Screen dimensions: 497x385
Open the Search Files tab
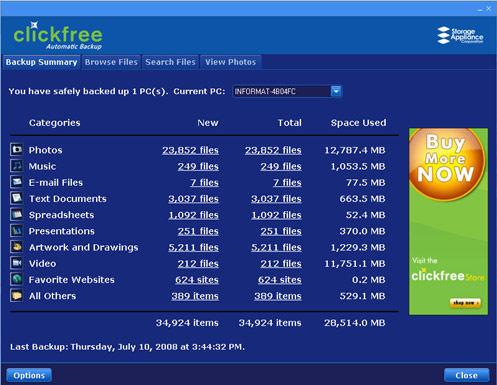(x=170, y=62)
